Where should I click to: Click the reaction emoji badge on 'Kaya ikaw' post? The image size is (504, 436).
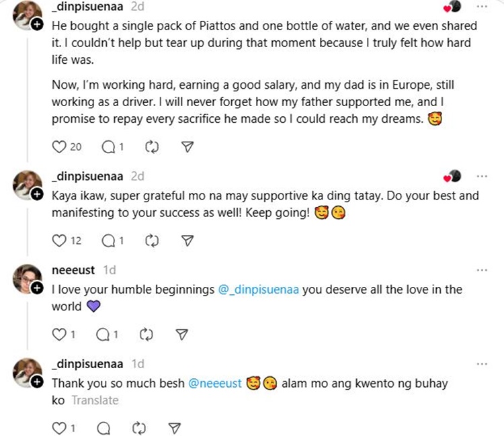[452, 177]
